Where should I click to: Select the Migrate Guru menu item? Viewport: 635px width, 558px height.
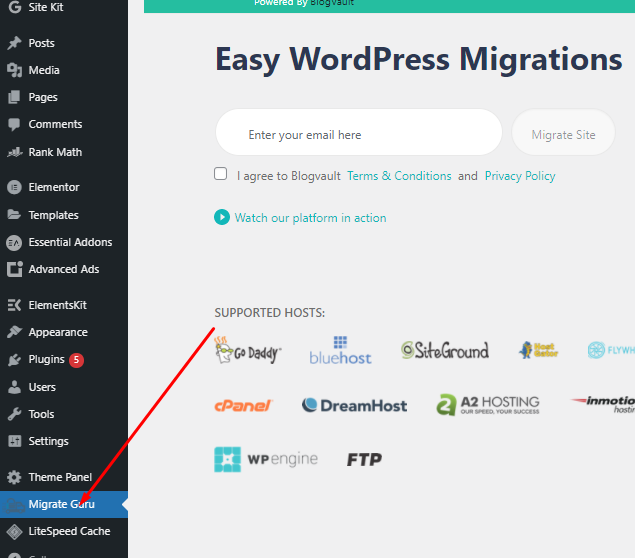pyautogui.click(x=64, y=505)
